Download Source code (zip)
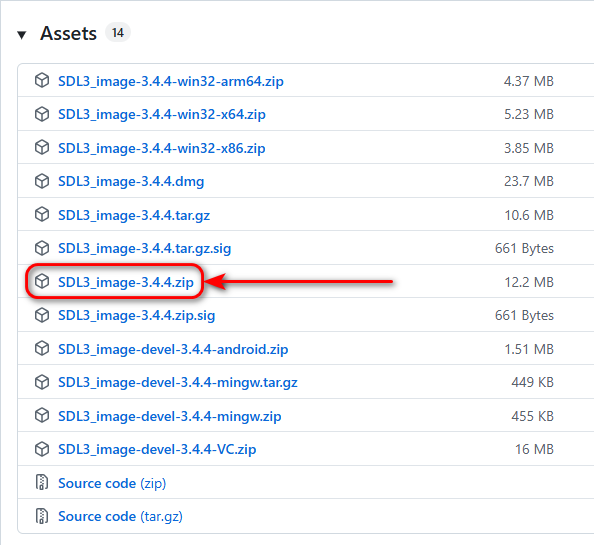This screenshot has width=594, height=545. point(112,483)
